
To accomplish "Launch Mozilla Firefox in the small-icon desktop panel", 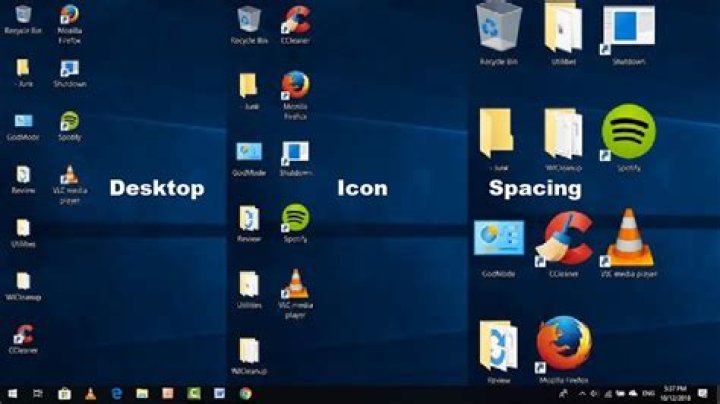I will [x=70, y=23].
